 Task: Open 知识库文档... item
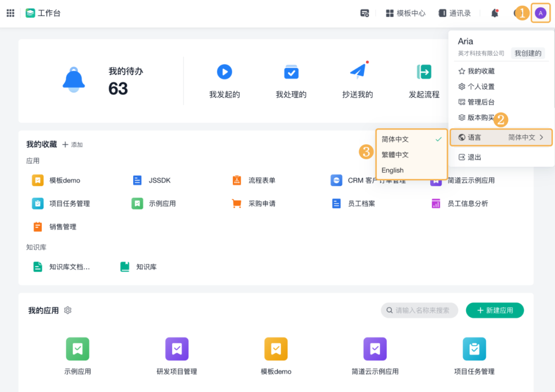click(61, 267)
